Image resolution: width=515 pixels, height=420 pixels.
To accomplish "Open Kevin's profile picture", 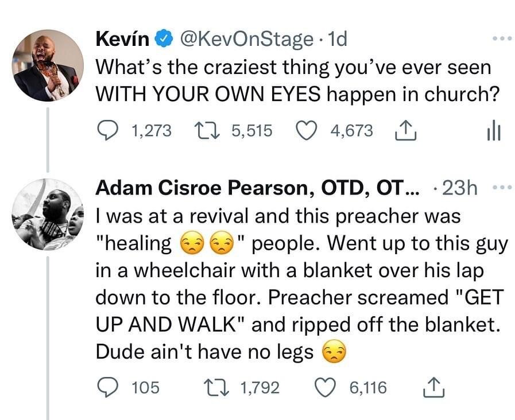I will (48, 65).
